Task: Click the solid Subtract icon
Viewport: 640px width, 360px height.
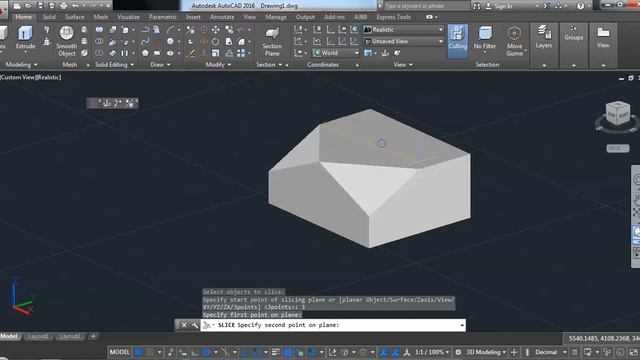Action: tap(99, 41)
